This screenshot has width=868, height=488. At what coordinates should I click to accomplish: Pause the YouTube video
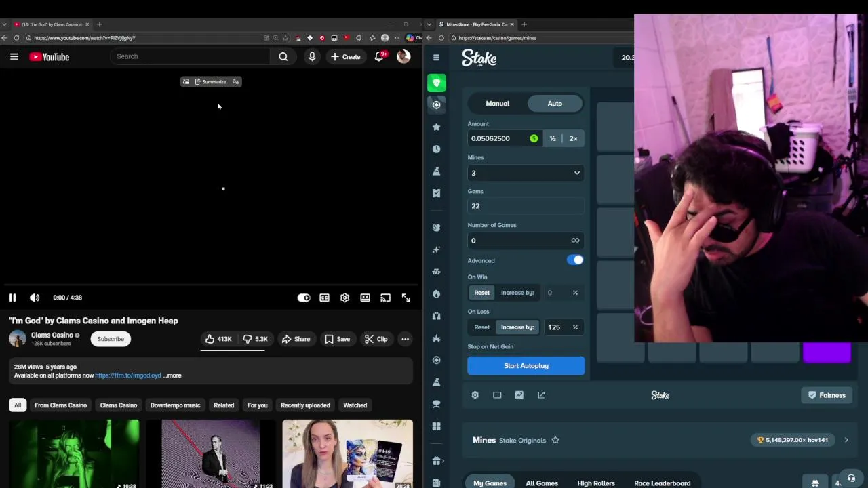click(x=12, y=298)
